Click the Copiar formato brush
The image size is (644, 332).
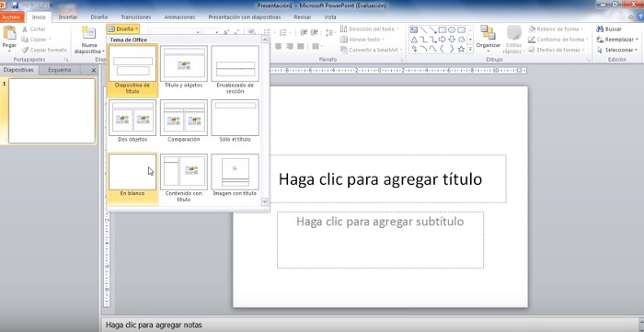point(25,50)
